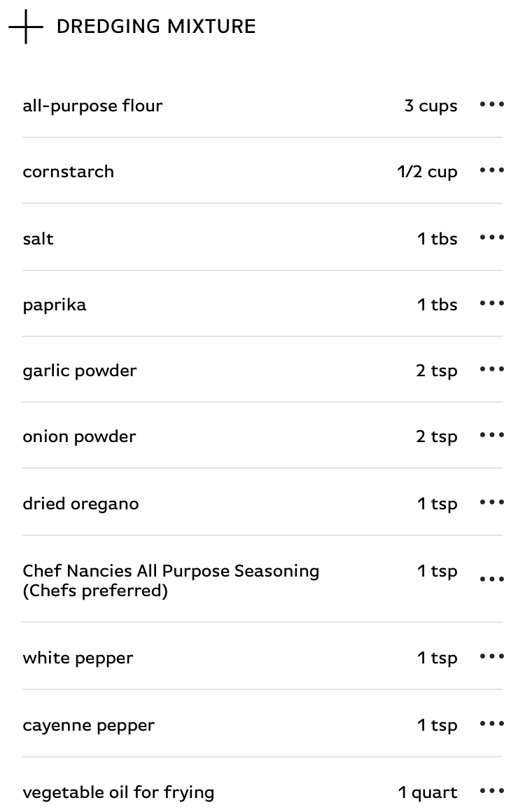Open the three-dot menu for cayenne pepper

click(x=492, y=724)
